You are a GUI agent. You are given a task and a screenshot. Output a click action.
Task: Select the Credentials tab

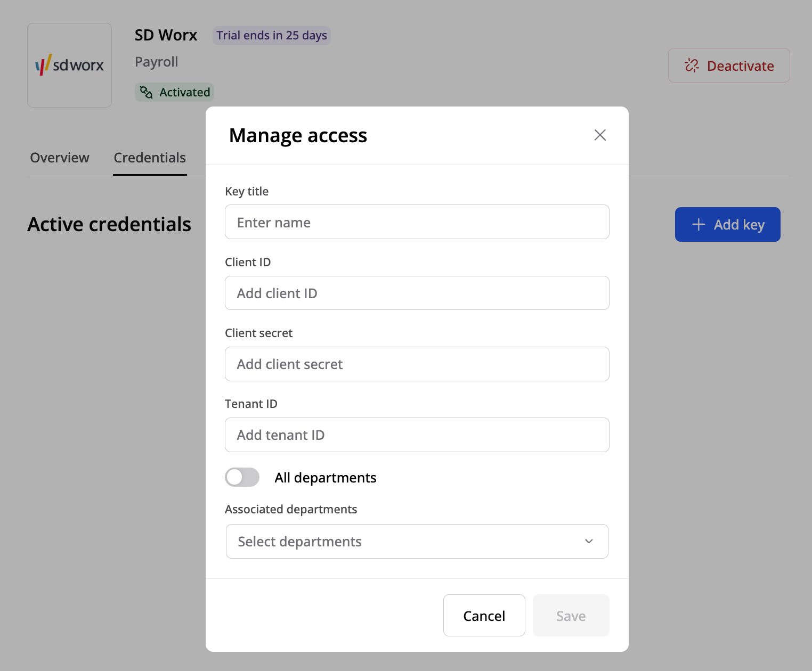coord(150,158)
